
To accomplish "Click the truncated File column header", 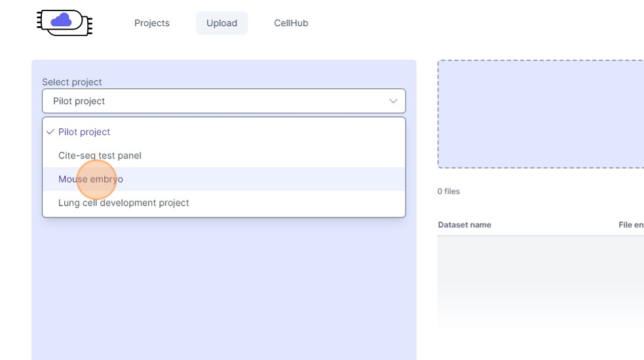I will pos(630,225).
